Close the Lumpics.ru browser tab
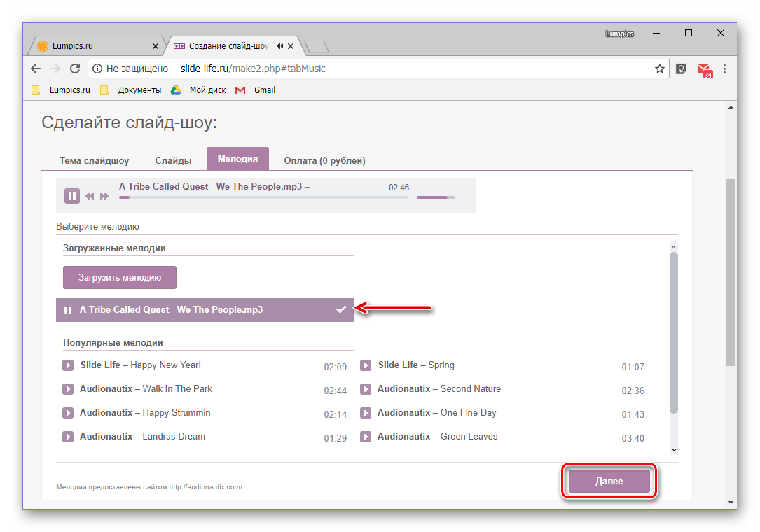This screenshot has height=532, width=760. pos(155,46)
